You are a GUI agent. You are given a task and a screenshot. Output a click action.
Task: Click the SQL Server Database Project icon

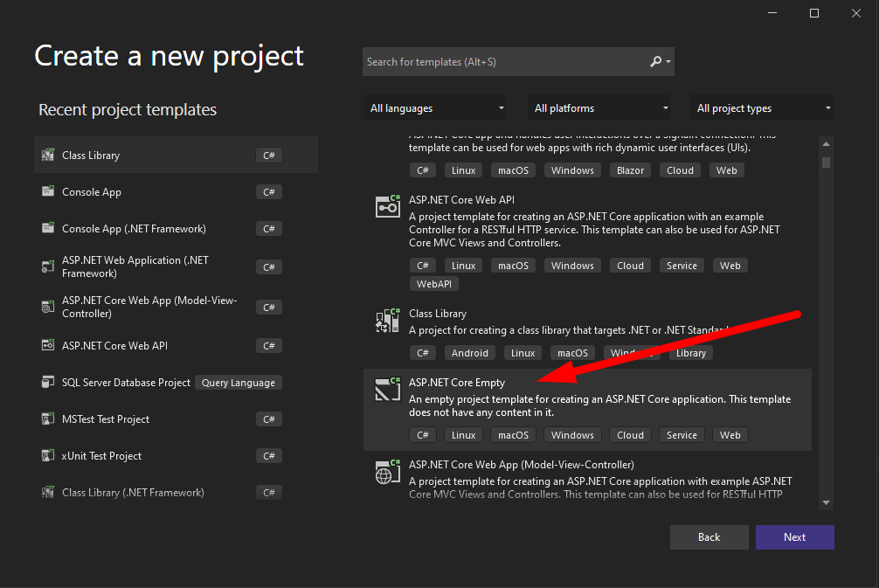click(47, 383)
